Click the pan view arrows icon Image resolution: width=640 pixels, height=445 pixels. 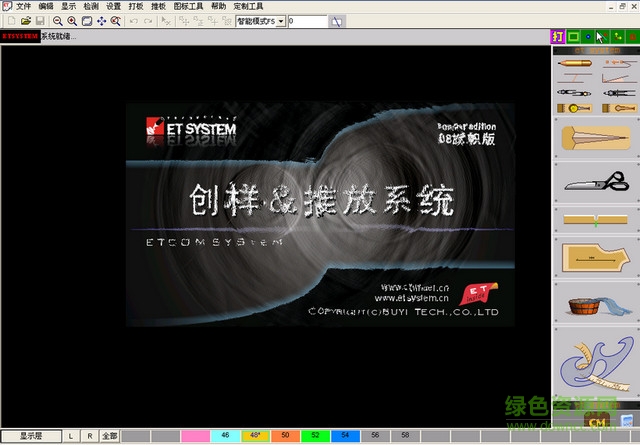(102, 21)
